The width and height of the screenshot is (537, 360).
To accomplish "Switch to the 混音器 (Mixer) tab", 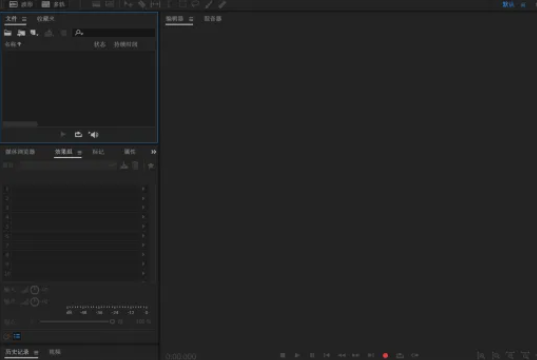I will point(213,18).
